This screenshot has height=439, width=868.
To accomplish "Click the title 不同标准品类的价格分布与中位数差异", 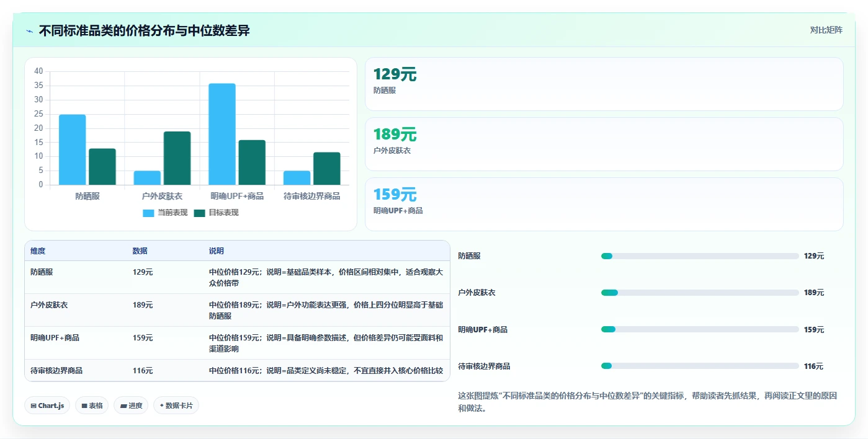I will click(144, 30).
